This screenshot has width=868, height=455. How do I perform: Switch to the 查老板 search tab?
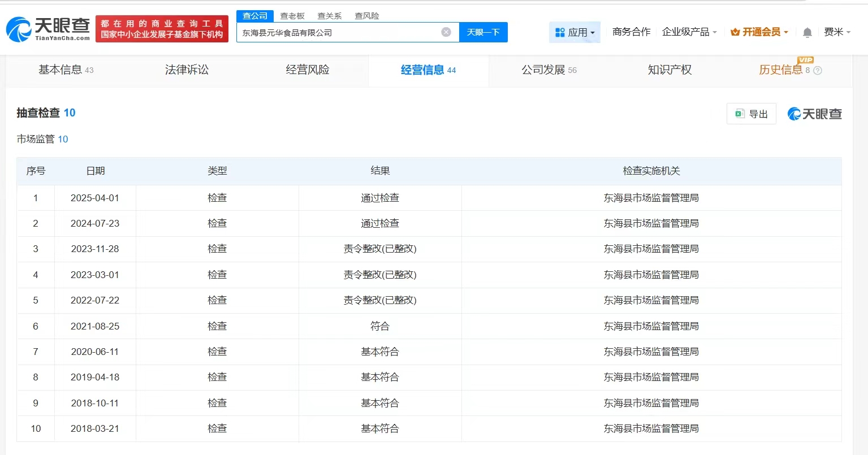(292, 16)
